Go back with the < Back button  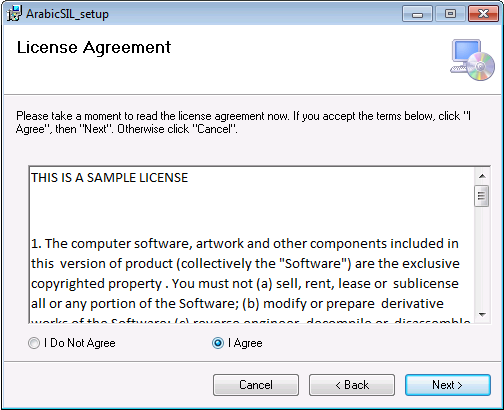click(352, 385)
